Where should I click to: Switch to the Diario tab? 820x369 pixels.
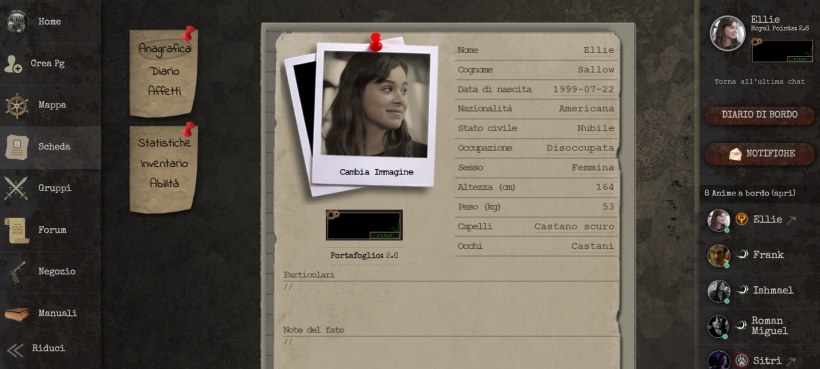pyautogui.click(x=165, y=71)
